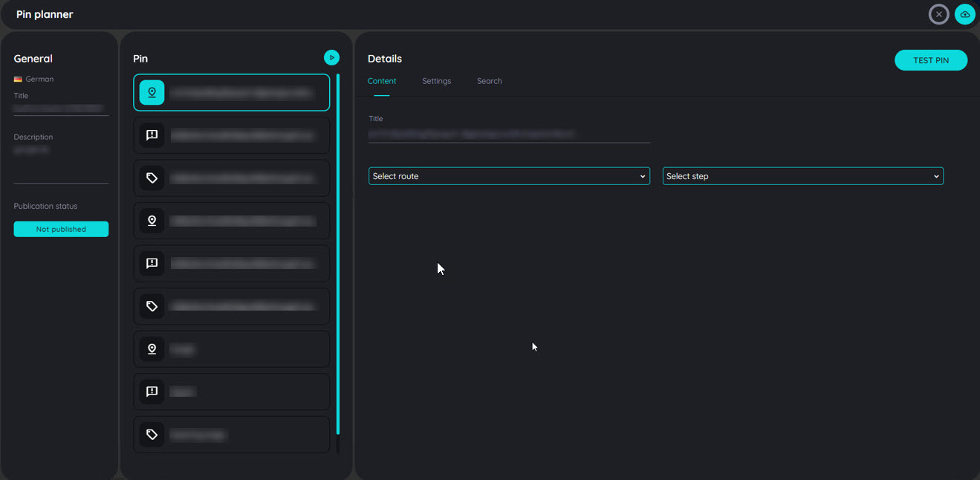Click the message icon on the second pin entry

[x=152, y=134]
